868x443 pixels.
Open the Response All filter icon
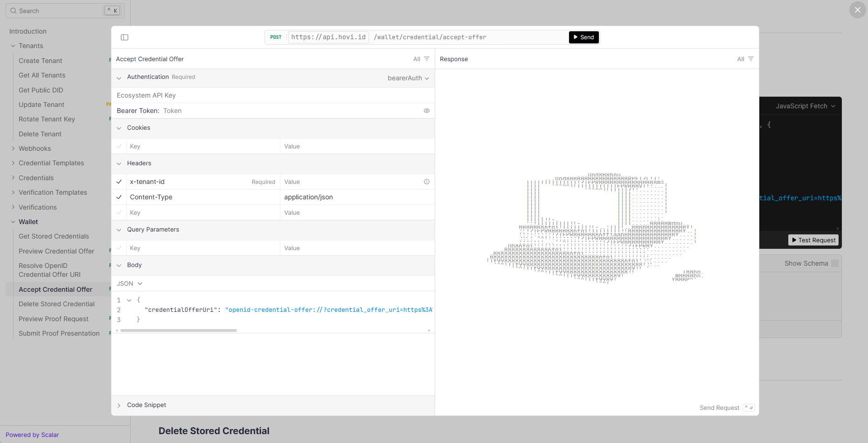[x=750, y=59]
